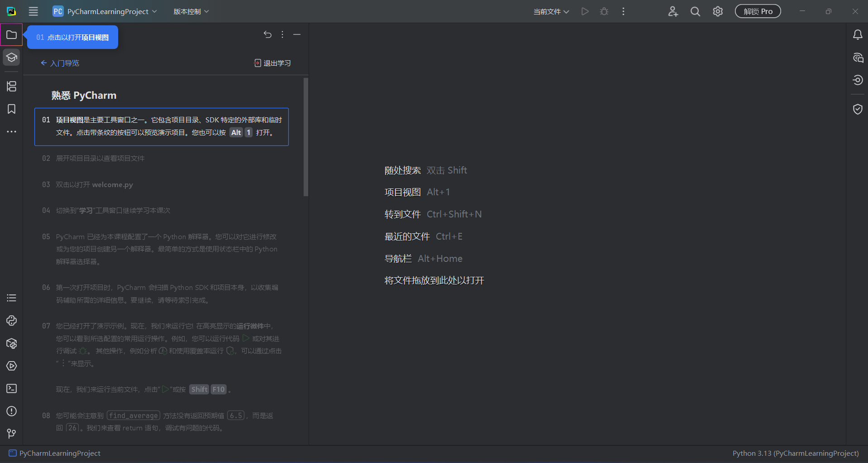Open the Notifications bell
The width and height of the screenshot is (868, 463).
(x=858, y=34)
